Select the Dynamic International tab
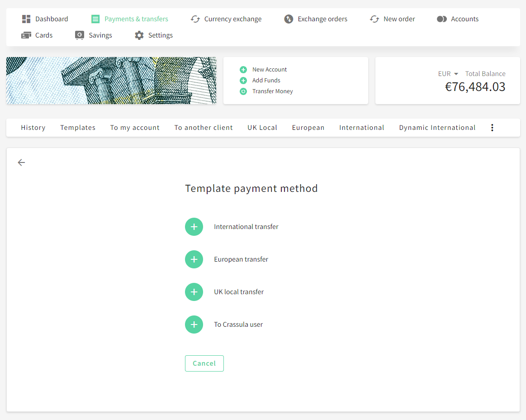526x420 pixels. pos(437,128)
